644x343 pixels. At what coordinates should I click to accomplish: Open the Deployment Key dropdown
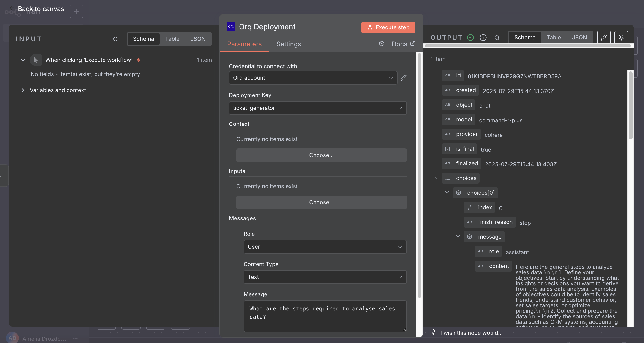point(317,108)
